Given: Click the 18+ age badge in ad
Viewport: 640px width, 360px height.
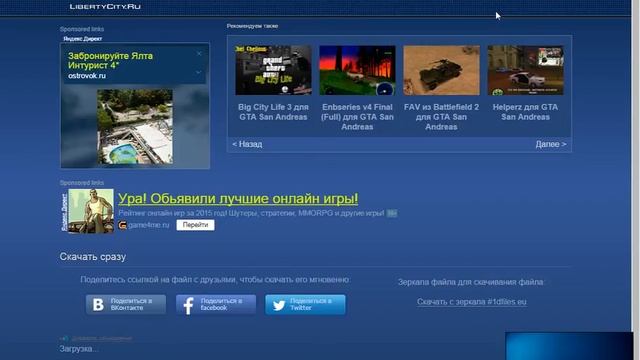Looking at the screenshot, I should pos(391,213).
